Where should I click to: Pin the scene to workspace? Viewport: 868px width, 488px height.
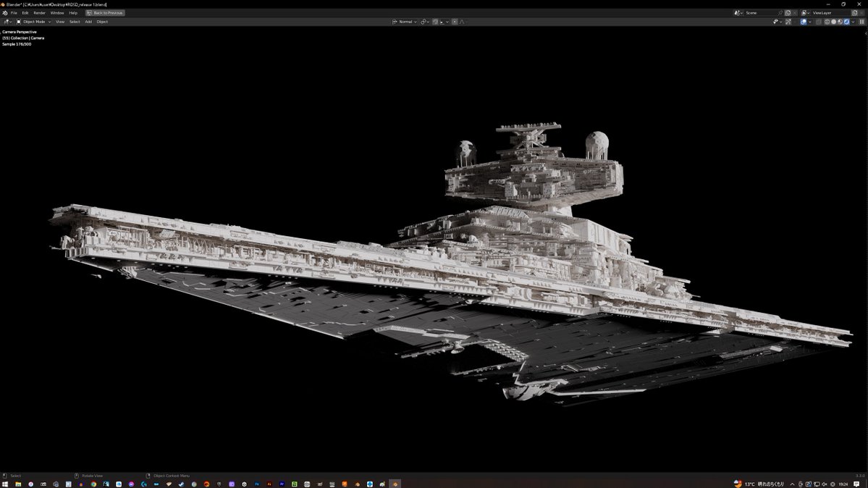point(780,13)
